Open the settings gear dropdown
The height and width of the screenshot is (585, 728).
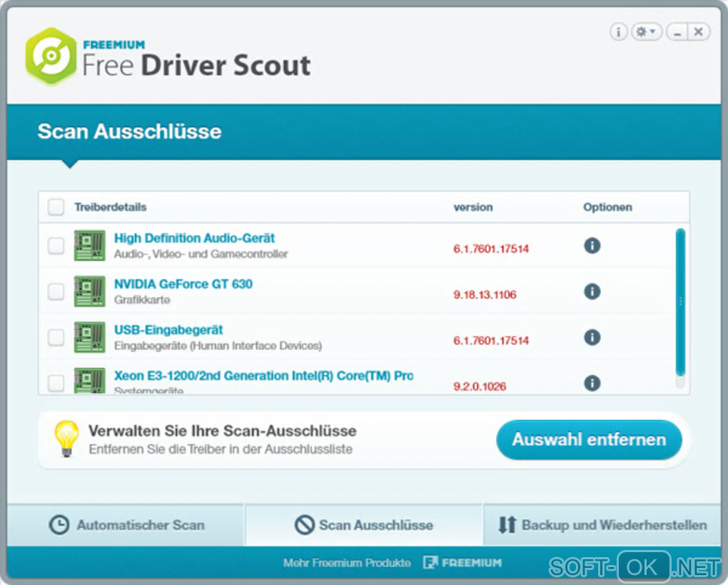tap(646, 32)
